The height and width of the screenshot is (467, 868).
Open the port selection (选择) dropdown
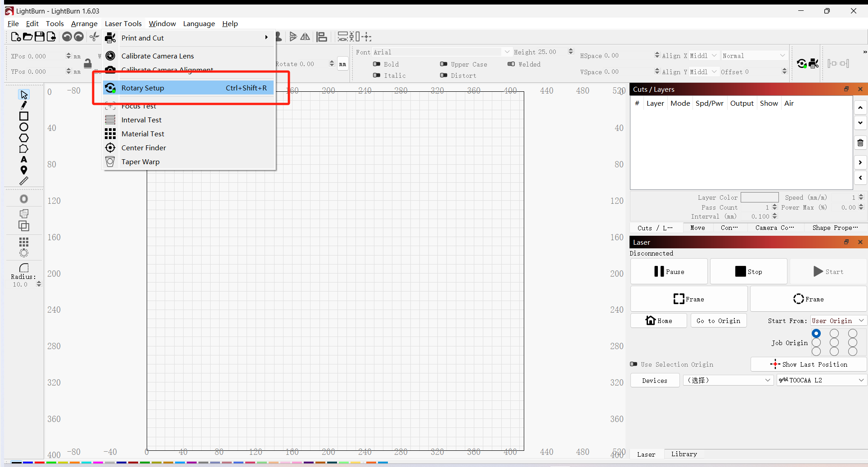pos(728,380)
